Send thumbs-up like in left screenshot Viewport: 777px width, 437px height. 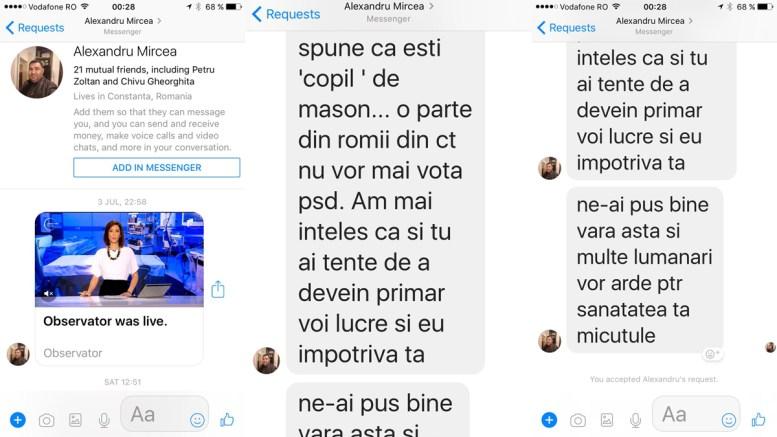coord(227,420)
